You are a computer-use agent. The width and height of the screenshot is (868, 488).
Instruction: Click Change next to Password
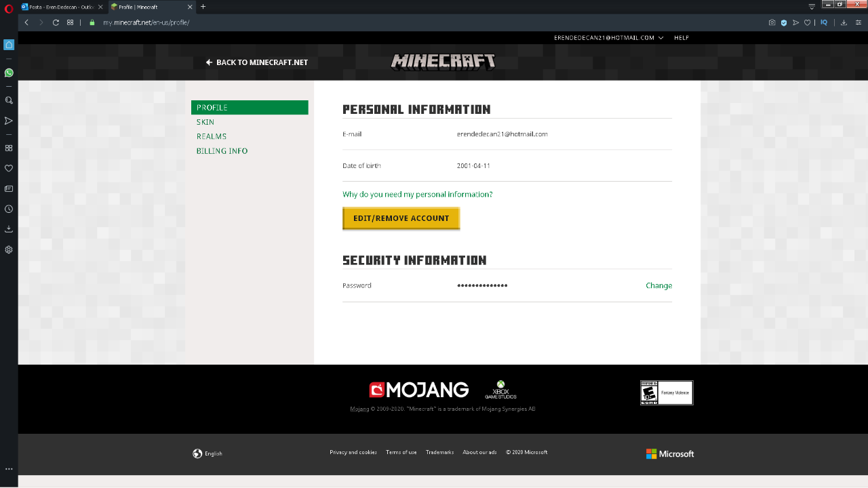pos(658,285)
